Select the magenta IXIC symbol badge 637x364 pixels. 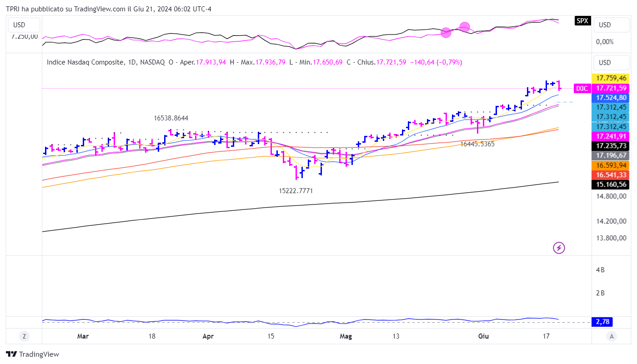pos(582,88)
